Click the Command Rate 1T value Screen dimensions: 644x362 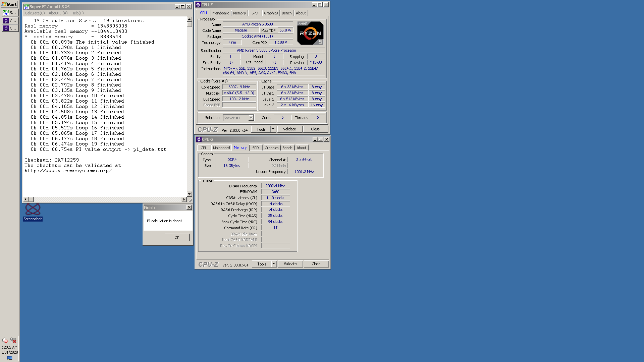[275, 228]
